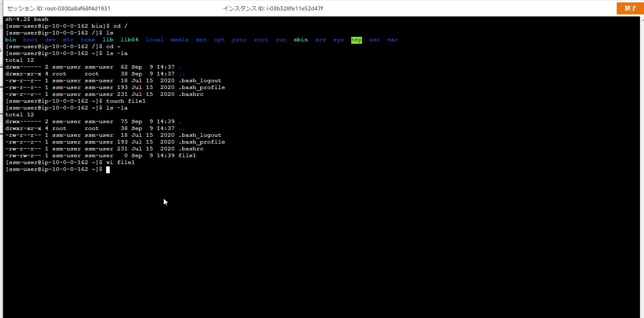644x318 pixels.
Task: Click the 'touch file1' command text
Action: [x=126, y=101]
